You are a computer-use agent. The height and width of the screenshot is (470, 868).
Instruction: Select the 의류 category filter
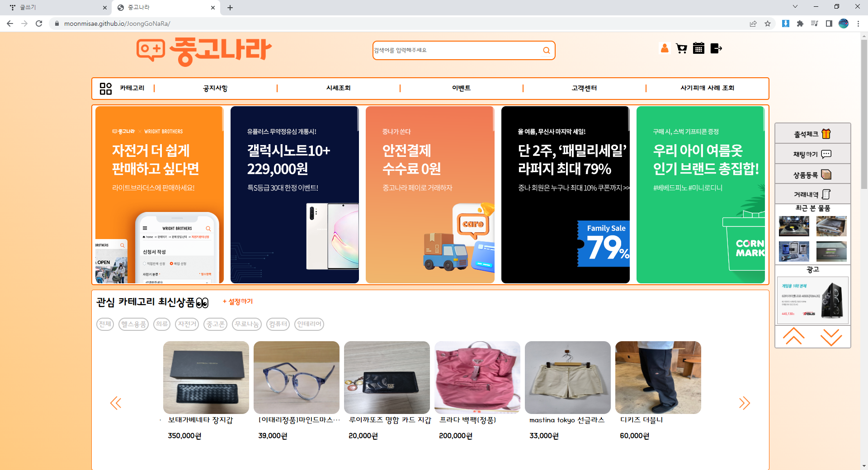point(162,324)
